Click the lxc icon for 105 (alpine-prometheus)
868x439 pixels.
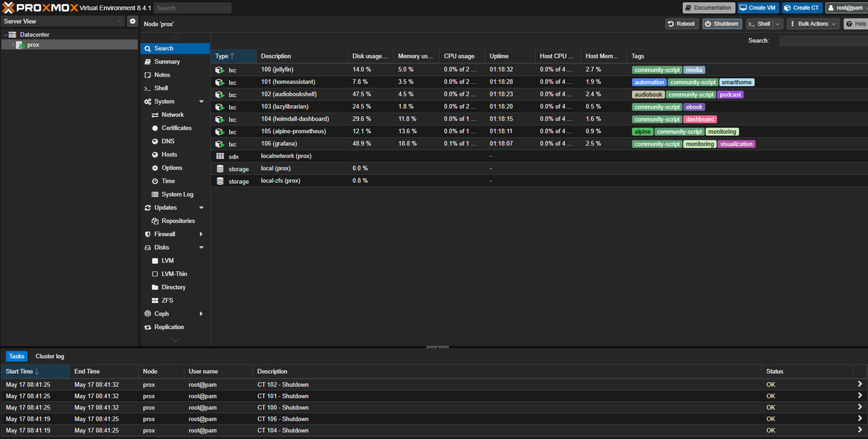[220, 132]
